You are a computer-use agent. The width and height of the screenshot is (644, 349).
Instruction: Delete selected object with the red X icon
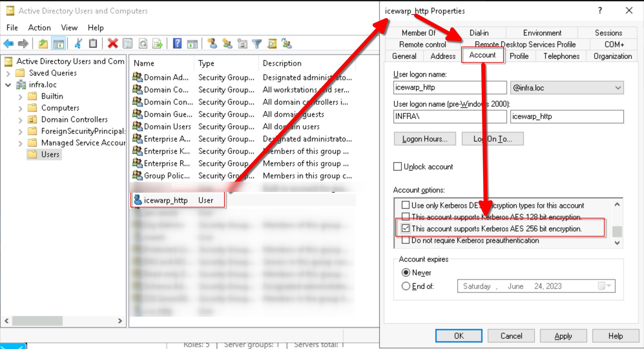(x=113, y=44)
